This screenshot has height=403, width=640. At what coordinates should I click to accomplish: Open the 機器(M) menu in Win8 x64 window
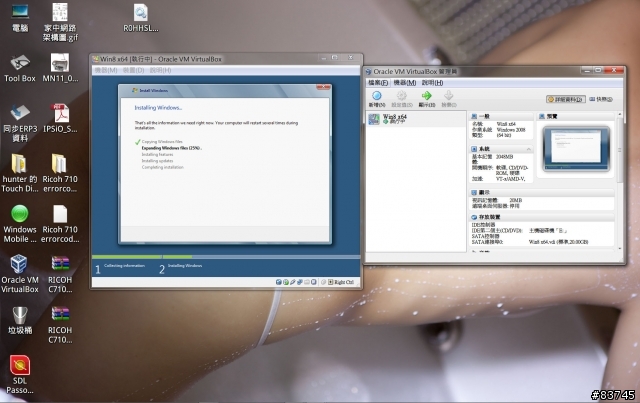[106, 70]
